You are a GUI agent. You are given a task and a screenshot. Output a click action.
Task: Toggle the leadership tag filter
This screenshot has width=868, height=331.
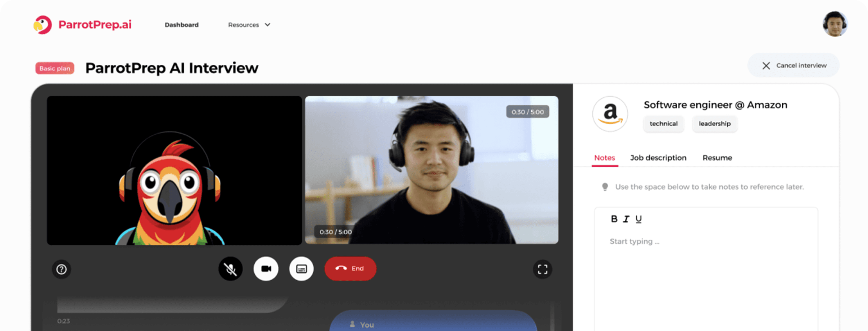click(715, 123)
